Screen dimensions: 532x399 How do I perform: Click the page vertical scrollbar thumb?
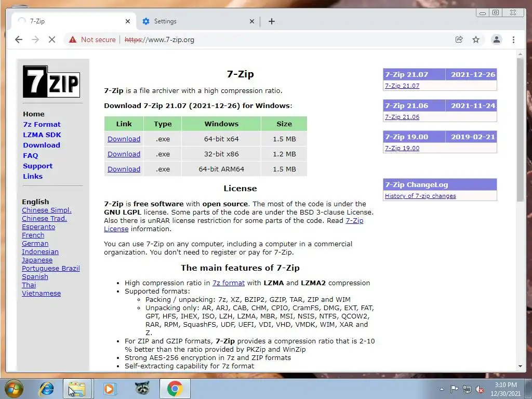point(520,130)
